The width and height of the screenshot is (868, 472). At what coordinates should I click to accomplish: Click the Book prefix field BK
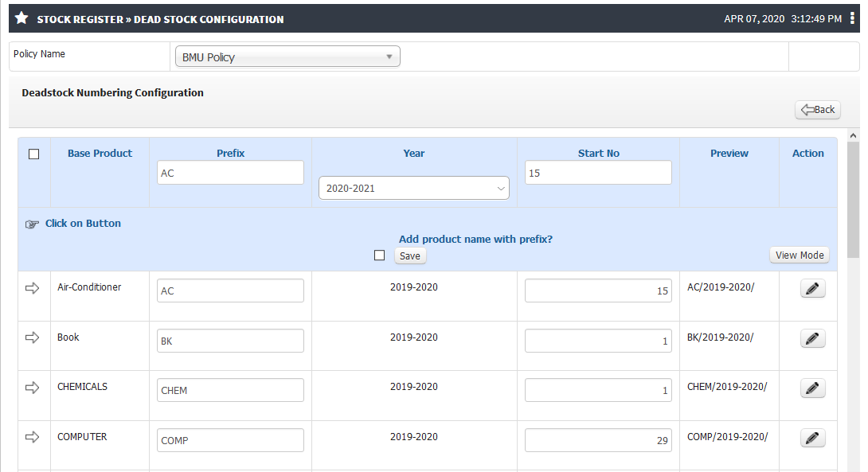coord(230,341)
